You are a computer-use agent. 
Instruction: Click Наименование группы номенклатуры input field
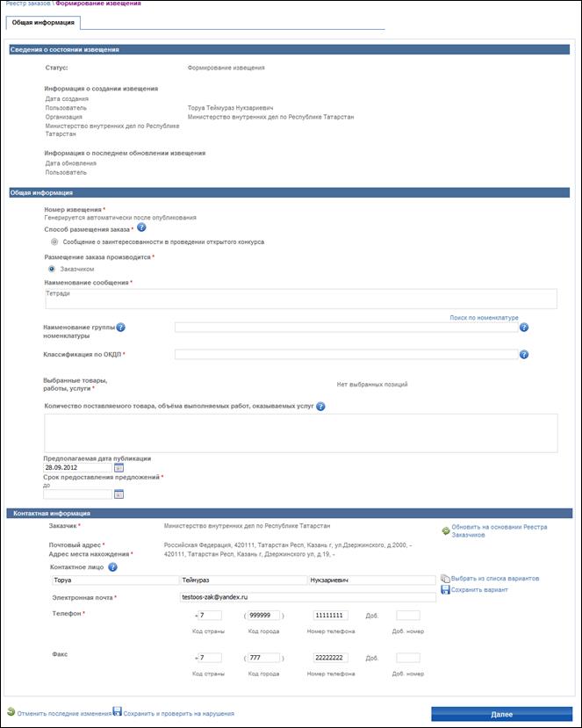346,328
